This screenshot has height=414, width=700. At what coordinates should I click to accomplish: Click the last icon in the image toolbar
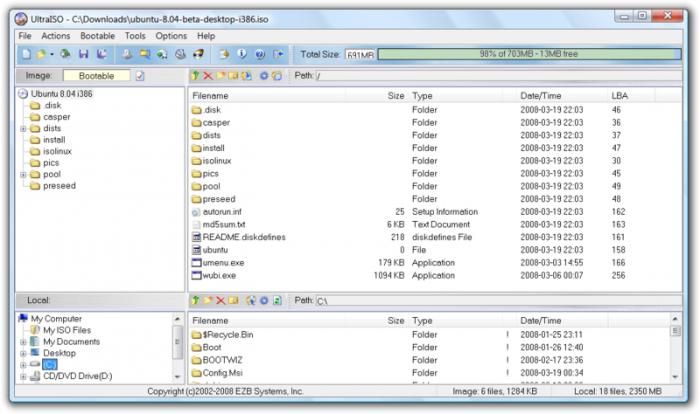click(277, 76)
